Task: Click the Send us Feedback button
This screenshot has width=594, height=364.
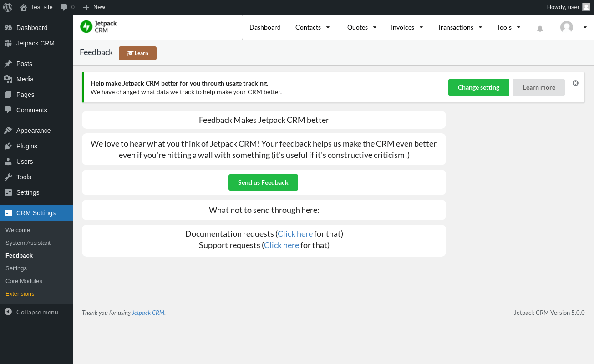Action: 263,182
